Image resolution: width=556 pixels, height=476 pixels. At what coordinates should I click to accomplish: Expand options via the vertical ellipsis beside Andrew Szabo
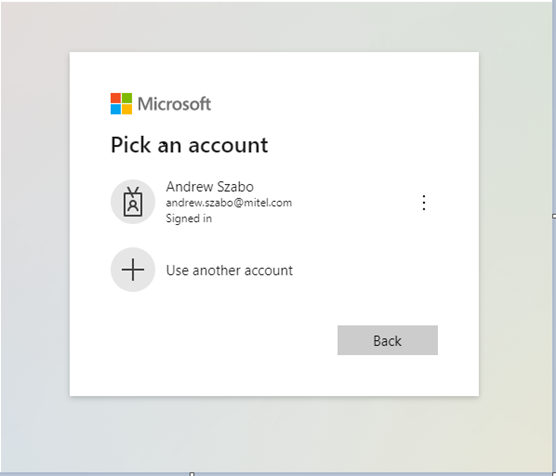coord(424,203)
